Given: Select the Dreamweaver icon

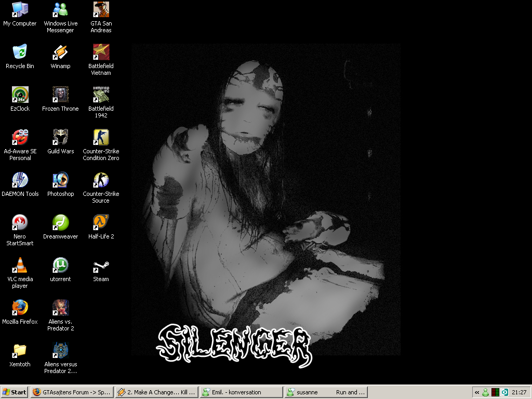Looking at the screenshot, I should (x=60, y=223).
